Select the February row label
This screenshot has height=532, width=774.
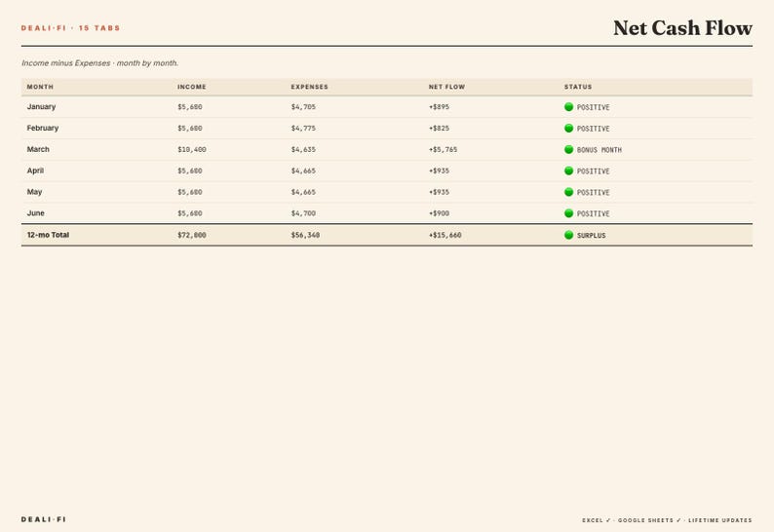click(x=43, y=128)
